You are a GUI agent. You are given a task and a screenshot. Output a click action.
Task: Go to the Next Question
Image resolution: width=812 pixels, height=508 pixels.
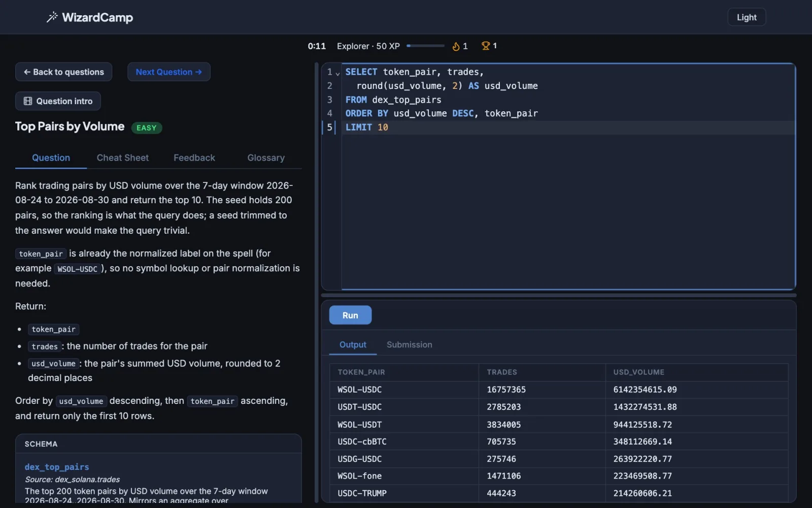(169, 72)
